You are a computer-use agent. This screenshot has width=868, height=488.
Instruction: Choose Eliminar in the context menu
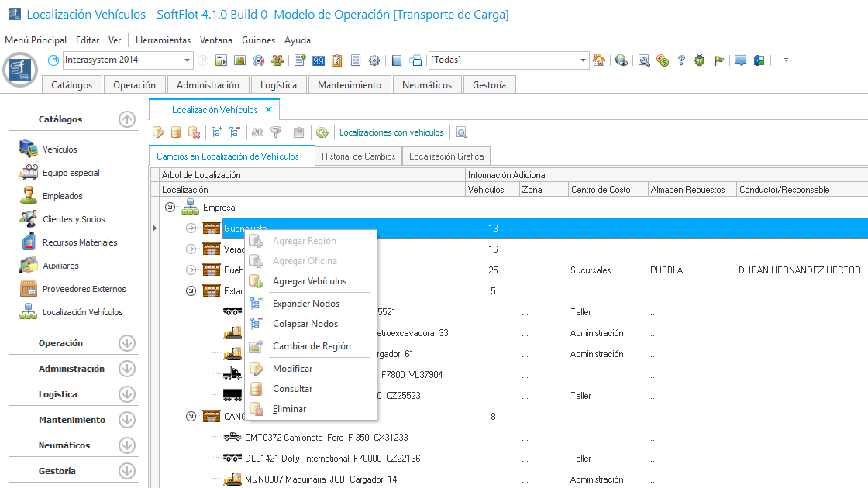pyautogui.click(x=289, y=409)
